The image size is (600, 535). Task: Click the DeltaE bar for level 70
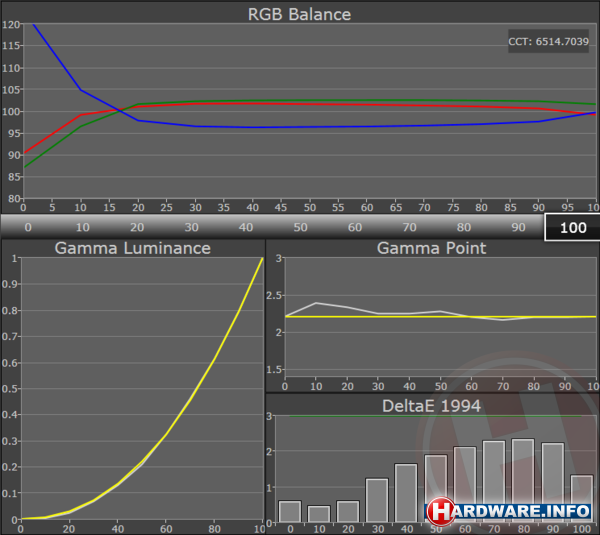click(x=494, y=481)
